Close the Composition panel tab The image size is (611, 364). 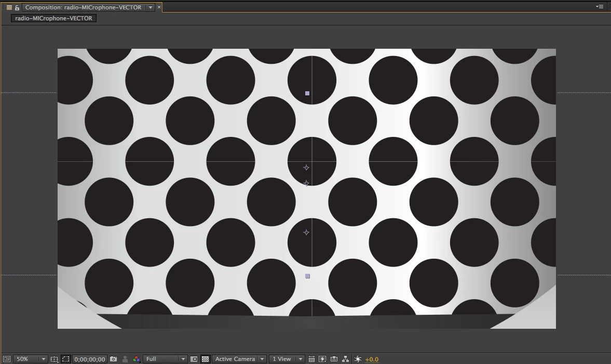tap(159, 7)
